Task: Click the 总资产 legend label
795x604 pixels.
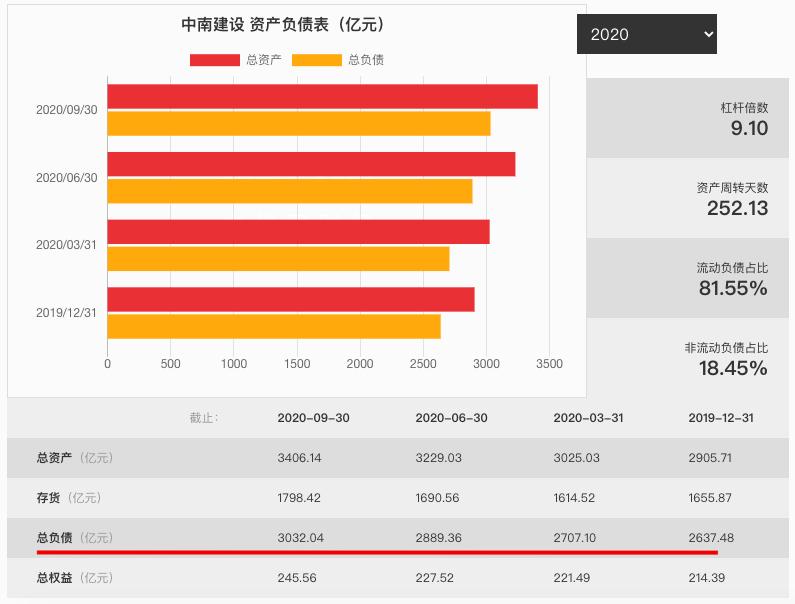Action: 264,60
